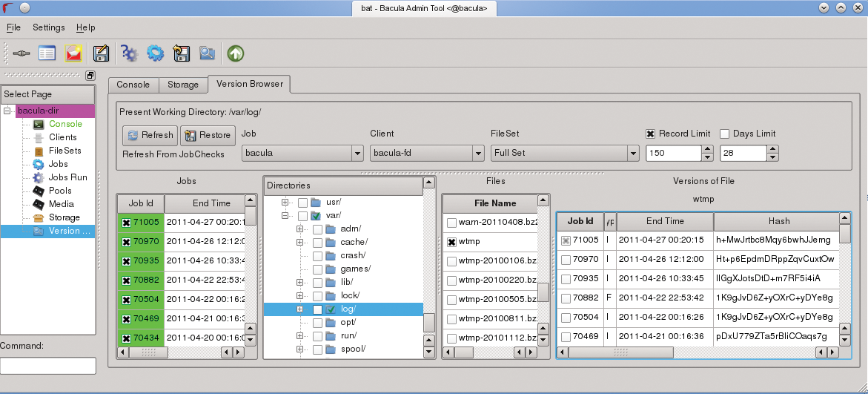
Task: Uncheck the wtmp file checkbox
Action: 451,242
